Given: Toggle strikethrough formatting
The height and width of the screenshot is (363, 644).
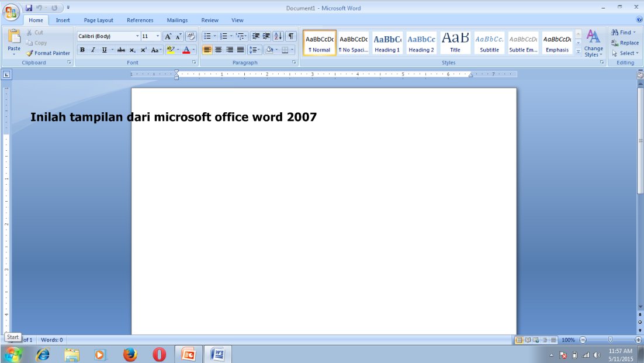Looking at the screenshot, I should pos(121,50).
